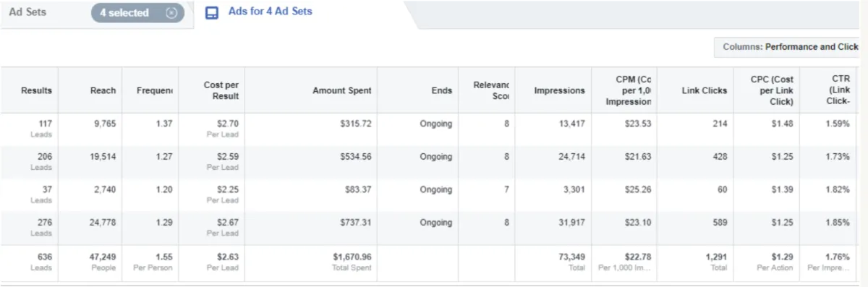Select the row with $315.72 spent

pos(430,129)
